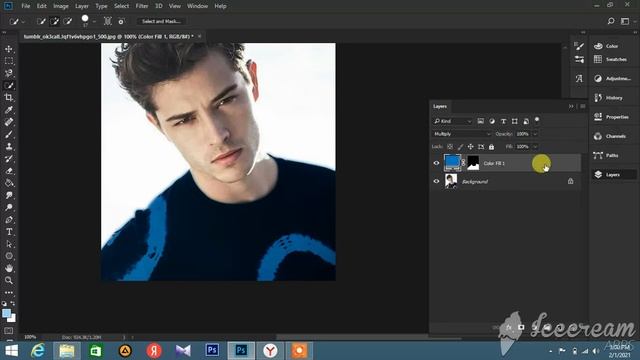This screenshot has height=360, width=640.
Task: Toggle lock transparent pixels
Action: (x=450, y=147)
